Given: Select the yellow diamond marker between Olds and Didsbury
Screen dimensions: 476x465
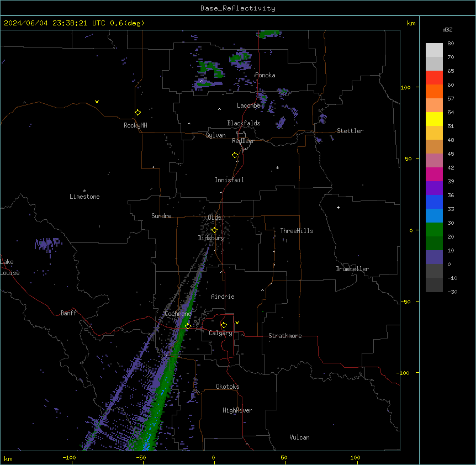Looking at the screenshot, I should pos(214,230).
